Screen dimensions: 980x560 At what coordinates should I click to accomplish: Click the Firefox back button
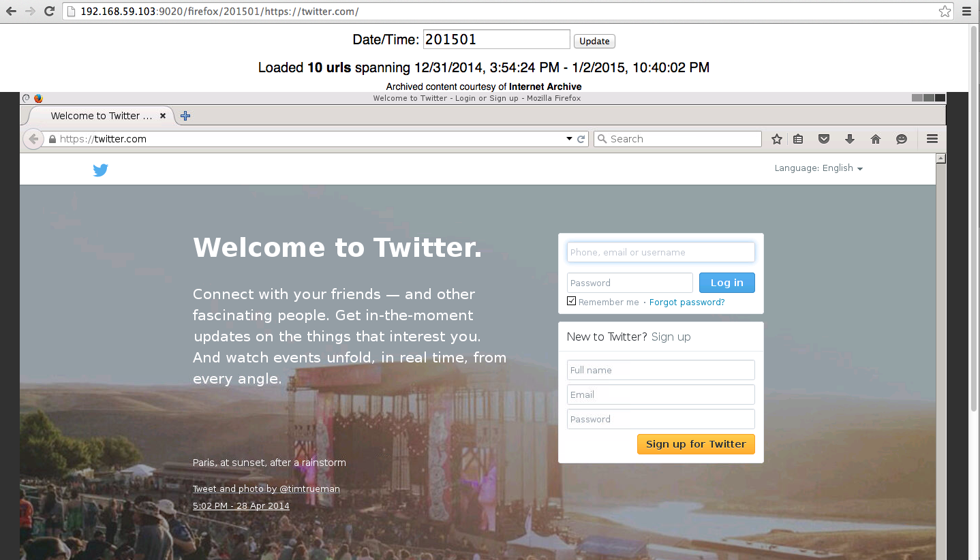[x=33, y=139]
